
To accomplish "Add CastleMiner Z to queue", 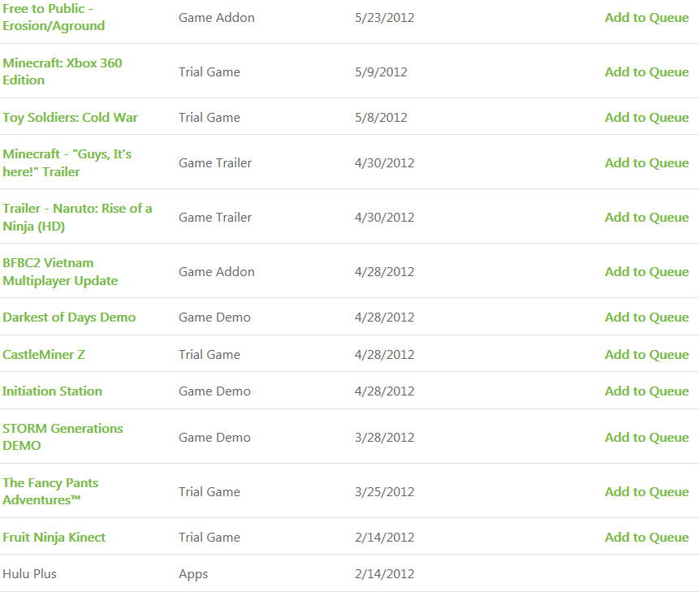I will coord(647,355).
